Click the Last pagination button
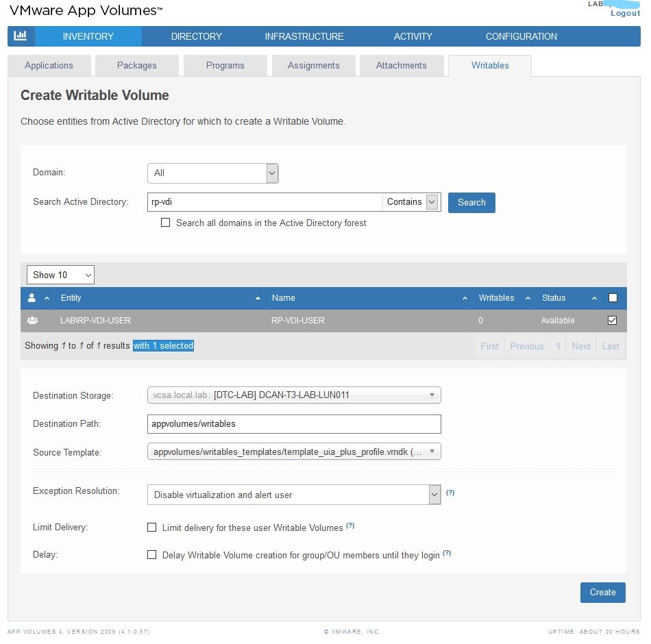651x644 pixels. (611, 346)
